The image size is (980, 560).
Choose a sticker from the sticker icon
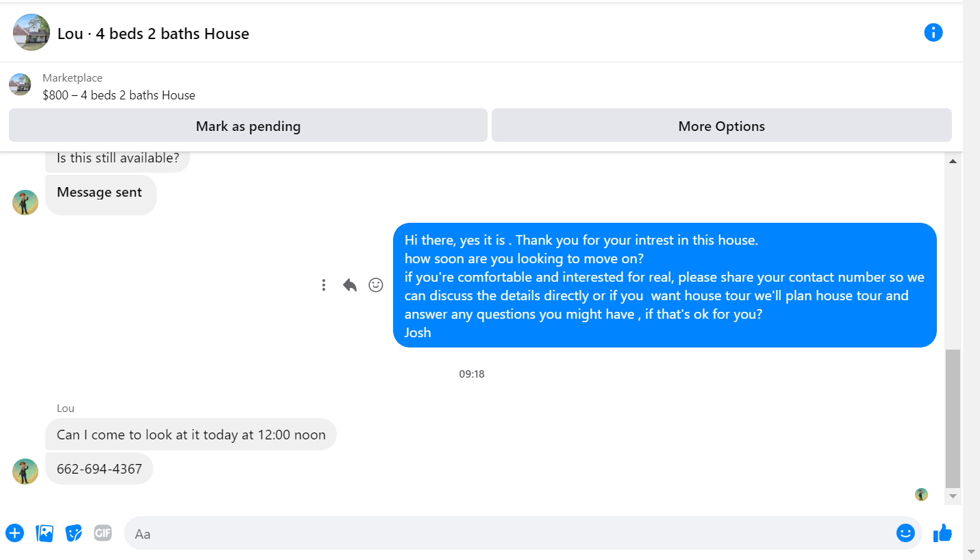pyautogui.click(x=74, y=533)
